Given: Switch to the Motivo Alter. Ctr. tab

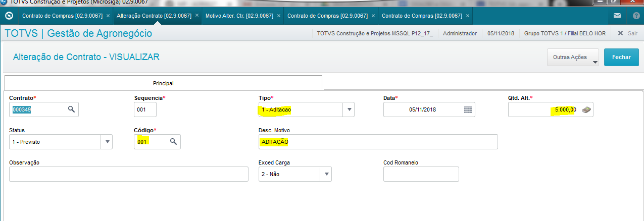Looking at the screenshot, I should coord(239,16).
